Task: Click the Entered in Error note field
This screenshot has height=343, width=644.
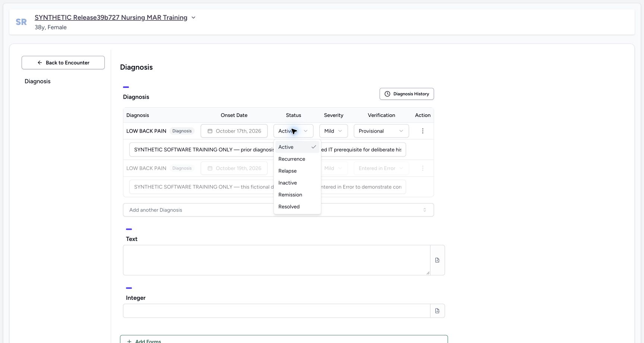Action: click(x=268, y=187)
